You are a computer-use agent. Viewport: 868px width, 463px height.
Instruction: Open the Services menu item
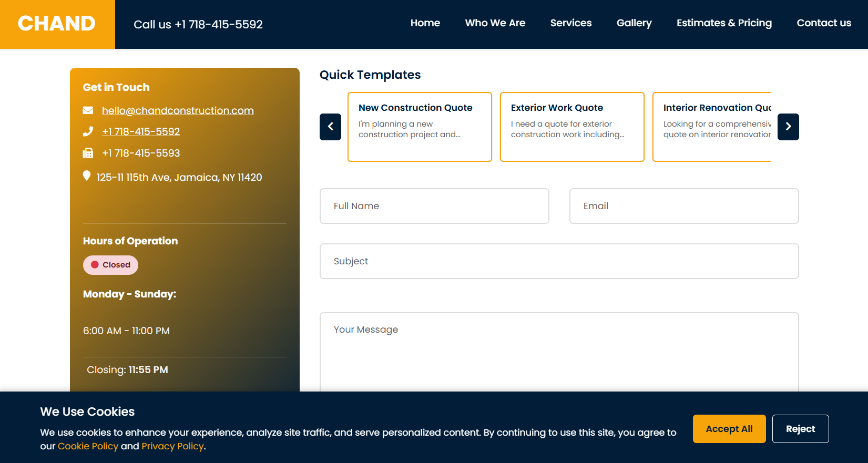(x=571, y=23)
